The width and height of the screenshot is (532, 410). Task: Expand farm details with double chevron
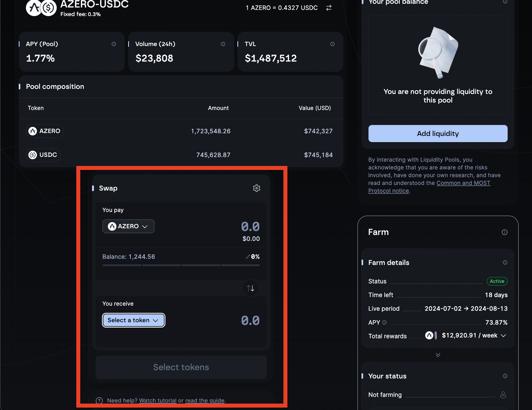438,355
